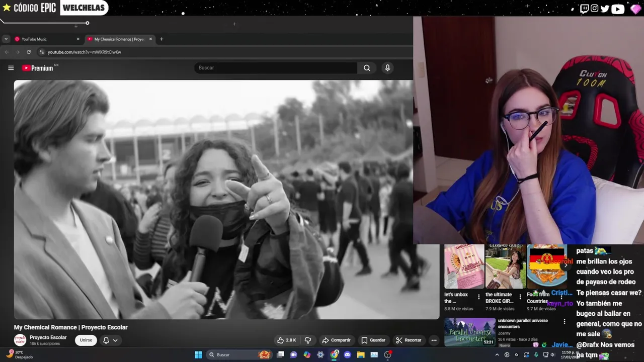Image resolution: width=644 pixels, height=362 pixels.
Task: Switch to Chrome in taskbar
Action: pyautogui.click(x=334, y=355)
